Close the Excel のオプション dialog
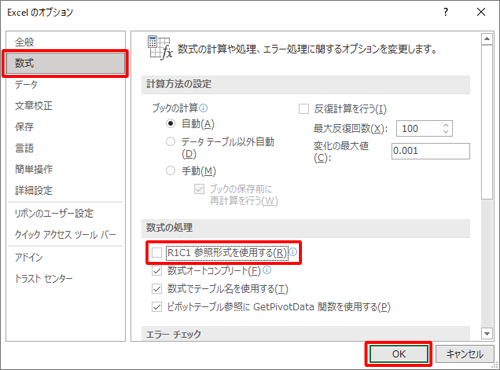The height and width of the screenshot is (370, 500). (481, 12)
